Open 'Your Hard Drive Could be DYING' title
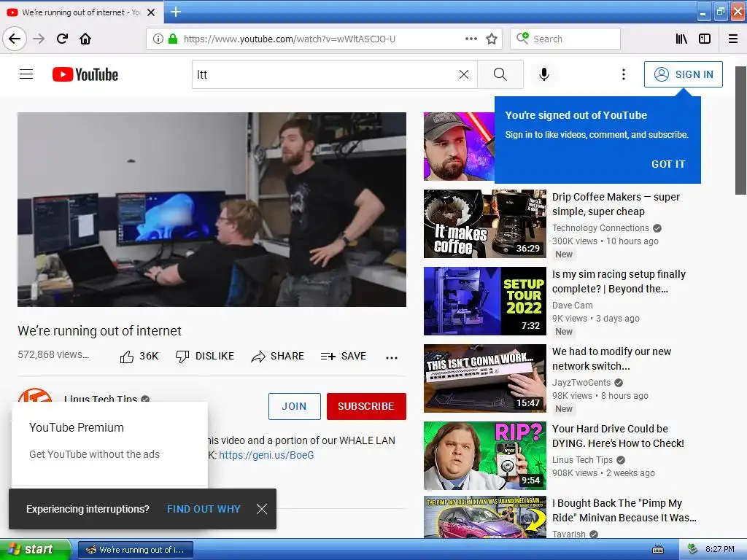This screenshot has height=560, width=747. click(618, 436)
